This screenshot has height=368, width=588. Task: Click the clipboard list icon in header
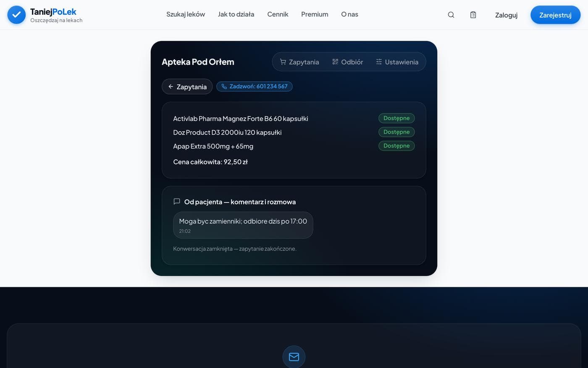pos(473,15)
